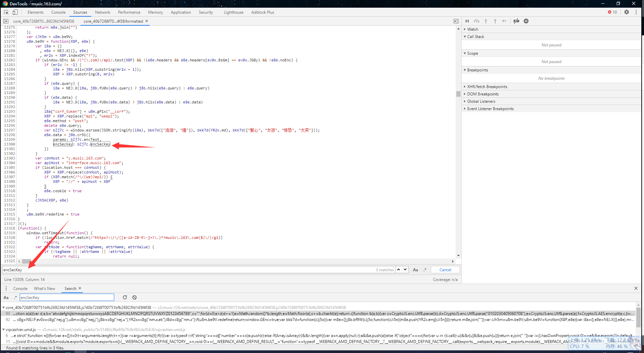Show the file navigator sidebar
This screenshot has height=353, width=644.
(x=6, y=21)
